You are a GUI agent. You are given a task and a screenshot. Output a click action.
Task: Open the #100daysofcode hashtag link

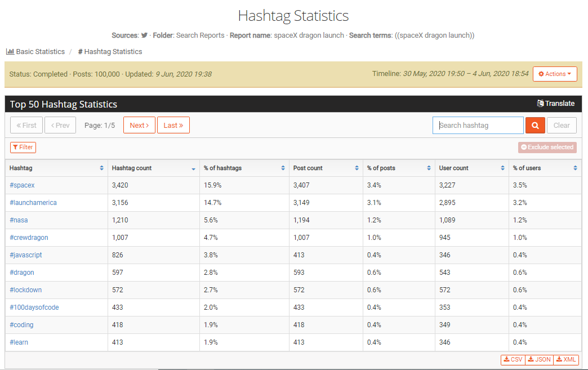click(34, 307)
